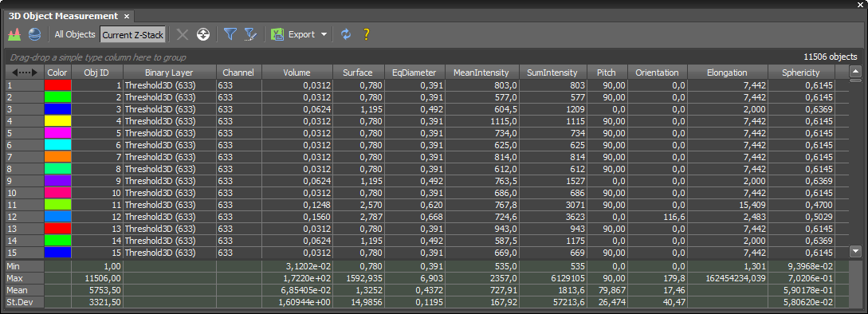The height and width of the screenshot is (314, 868).
Task: Click the yellow color swatch of object 4
Action: pyautogui.click(x=57, y=121)
